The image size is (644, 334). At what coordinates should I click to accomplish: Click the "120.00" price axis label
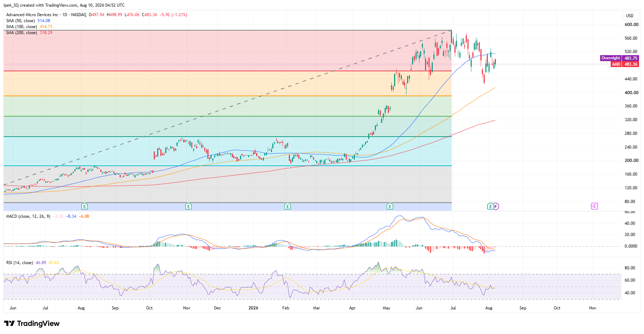[x=631, y=188]
